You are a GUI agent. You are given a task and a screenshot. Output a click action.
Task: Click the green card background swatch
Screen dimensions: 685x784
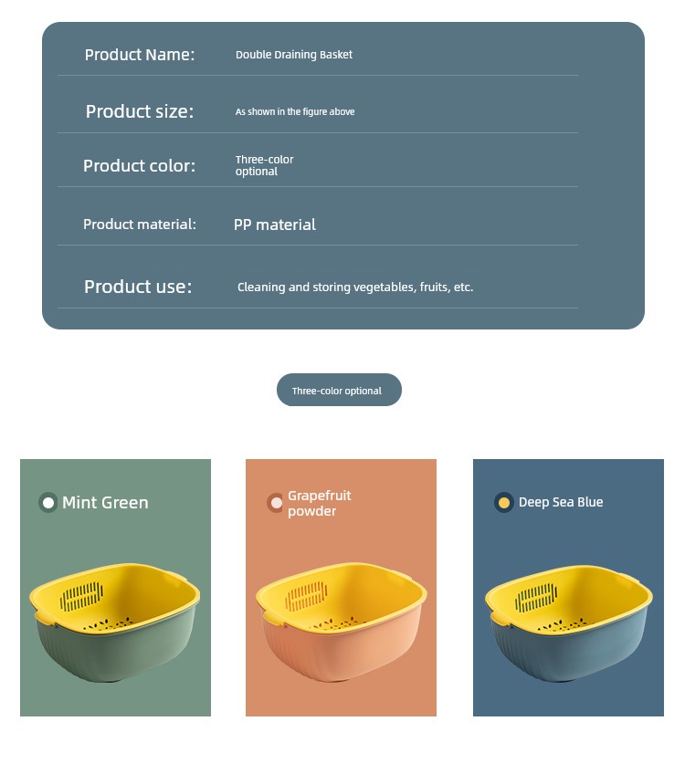(116, 588)
